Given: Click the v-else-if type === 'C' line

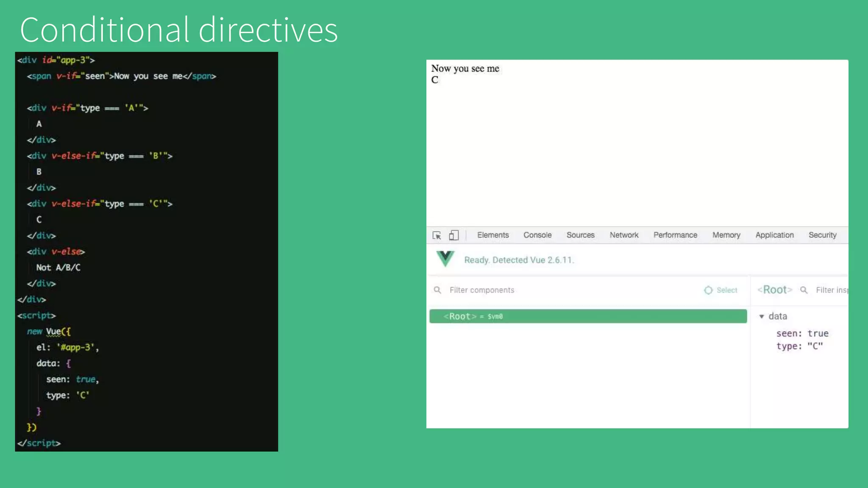Looking at the screenshot, I should (x=100, y=204).
